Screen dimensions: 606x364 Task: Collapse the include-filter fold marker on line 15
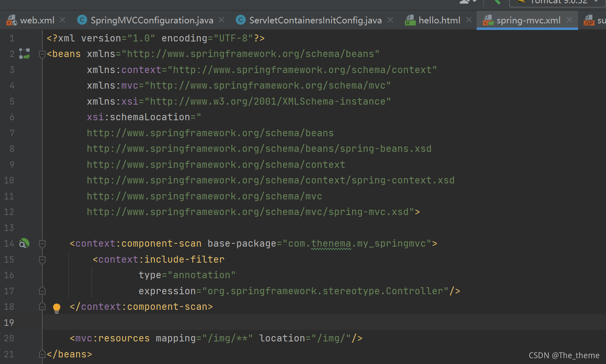tap(42, 260)
